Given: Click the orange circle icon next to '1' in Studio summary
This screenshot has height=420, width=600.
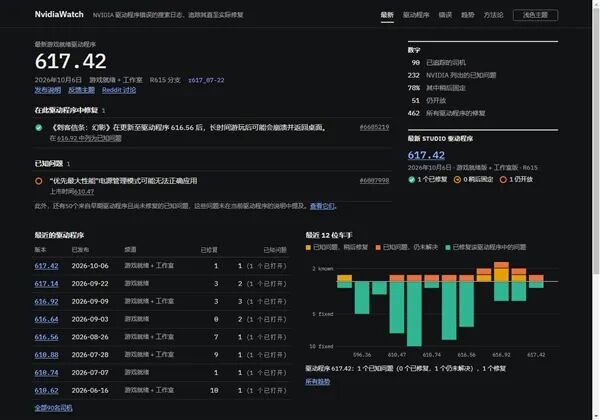Looking at the screenshot, I should (x=503, y=179).
